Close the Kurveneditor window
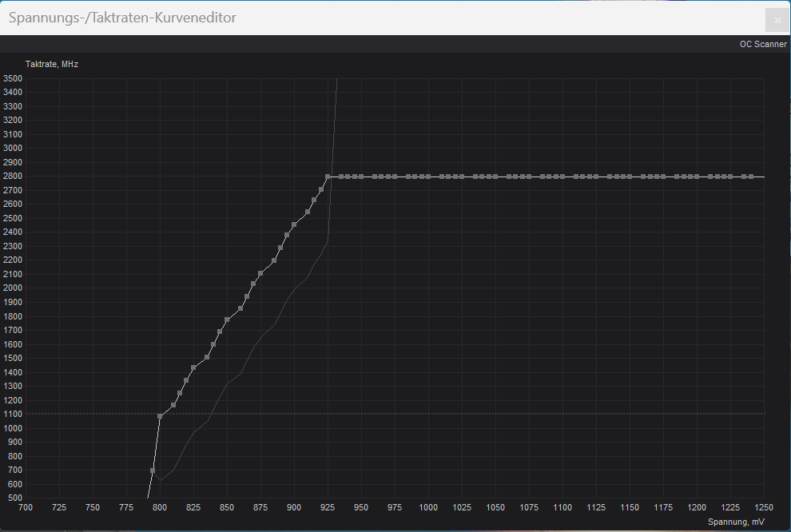Viewport: 791px width, 532px height. (777, 20)
